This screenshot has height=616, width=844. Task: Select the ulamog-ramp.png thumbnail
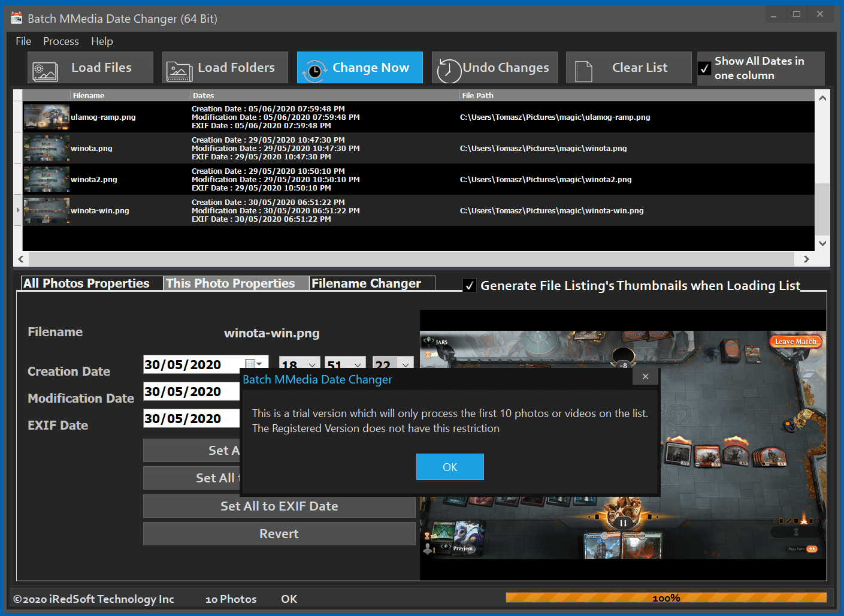(x=47, y=117)
